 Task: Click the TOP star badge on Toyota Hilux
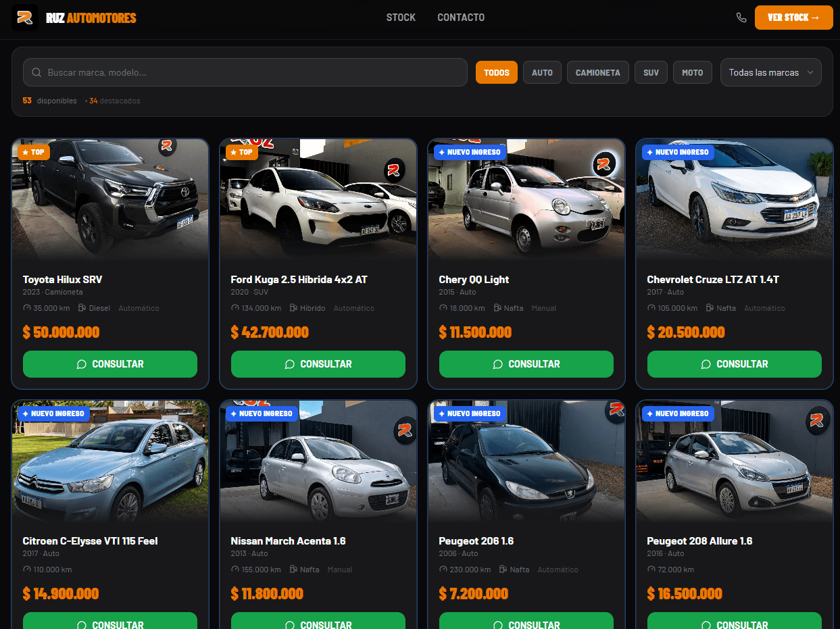(34, 152)
